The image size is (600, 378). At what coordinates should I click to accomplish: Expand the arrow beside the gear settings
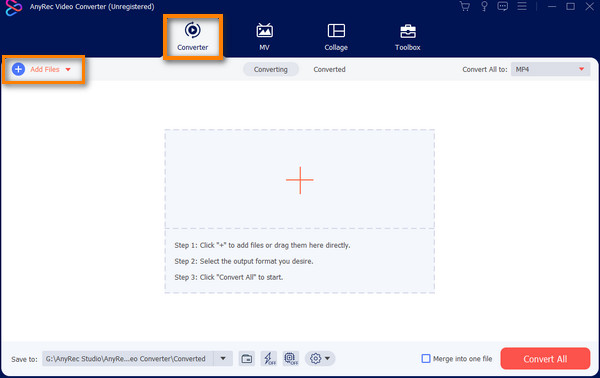click(328, 358)
